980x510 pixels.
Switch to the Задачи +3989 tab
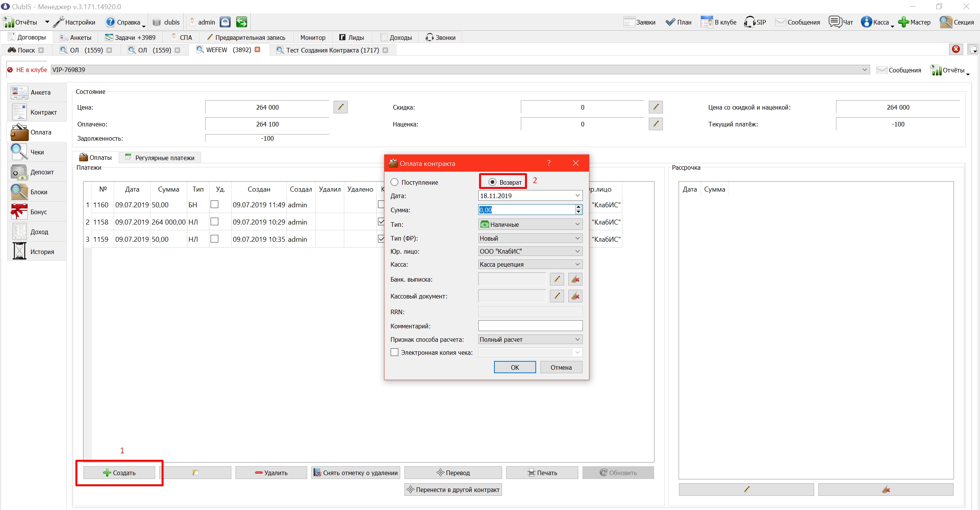(130, 37)
